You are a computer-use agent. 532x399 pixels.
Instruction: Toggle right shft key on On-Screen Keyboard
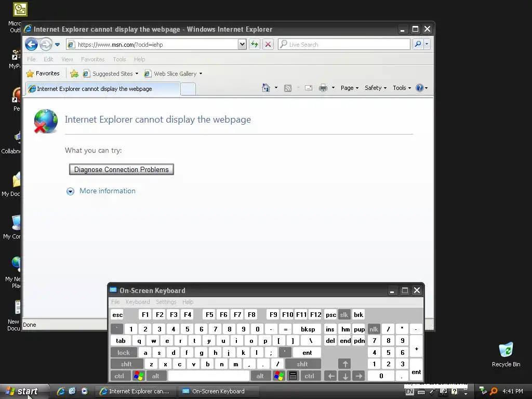[302, 364]
